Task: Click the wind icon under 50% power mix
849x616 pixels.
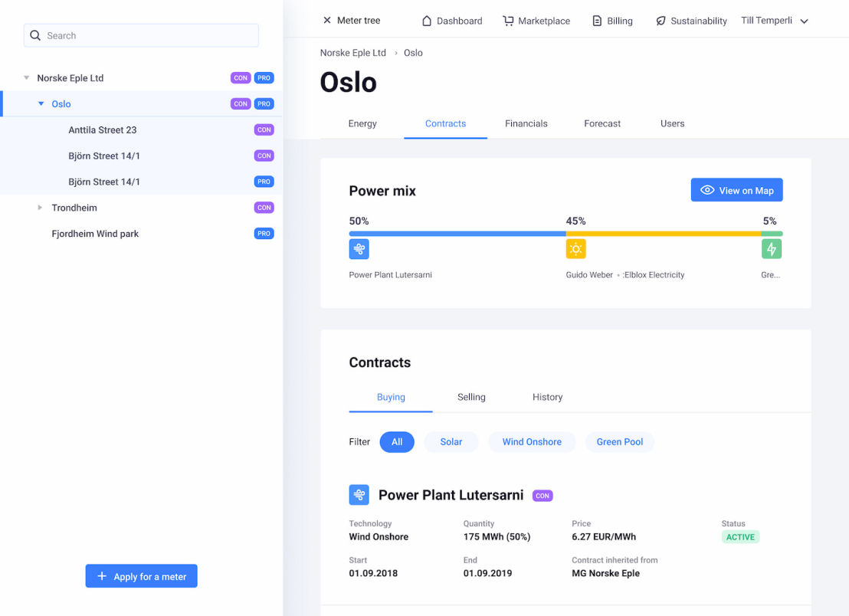Action: (x=359, y=249)
